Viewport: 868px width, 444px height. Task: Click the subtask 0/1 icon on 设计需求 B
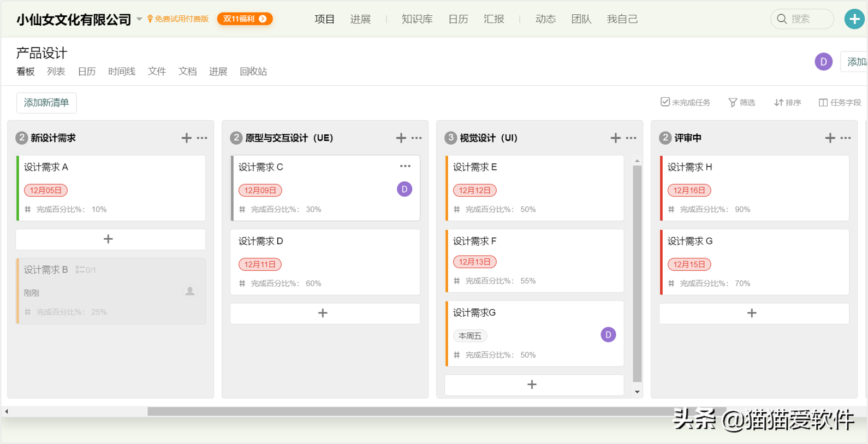86,270
